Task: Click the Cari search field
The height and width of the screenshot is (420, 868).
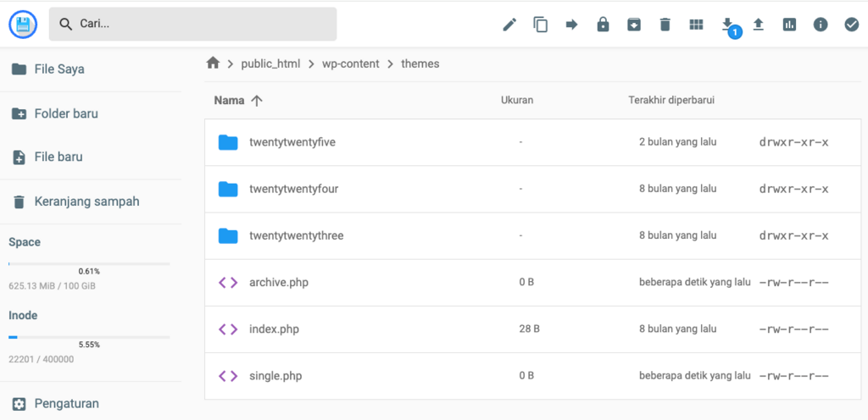Action: [x=192, y=24]
